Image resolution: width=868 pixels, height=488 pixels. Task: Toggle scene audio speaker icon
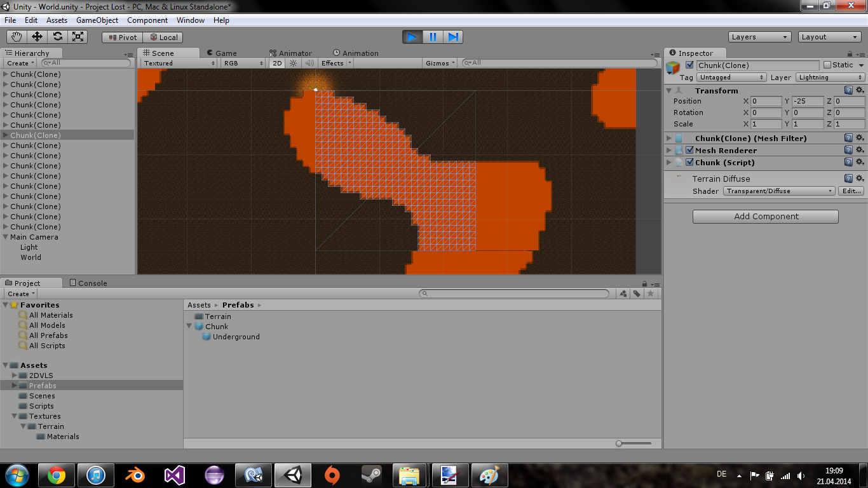pos(309,63)
